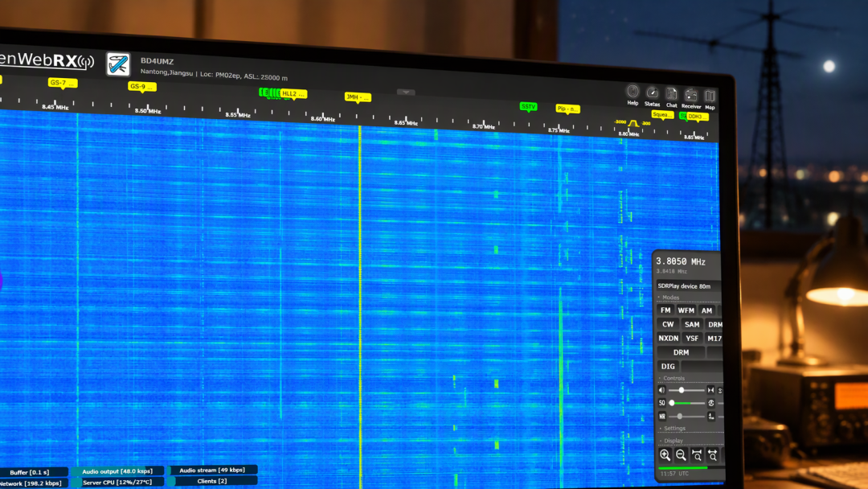Toggle the SQ squelch button

point(662,403)
